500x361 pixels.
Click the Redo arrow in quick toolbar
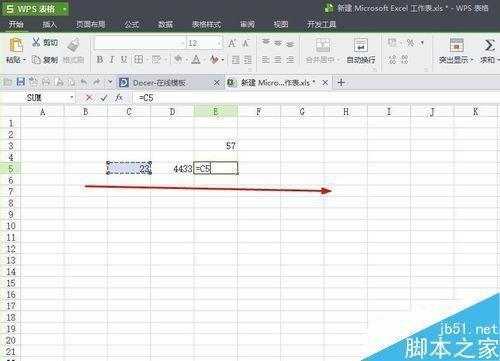pos(97,82)
